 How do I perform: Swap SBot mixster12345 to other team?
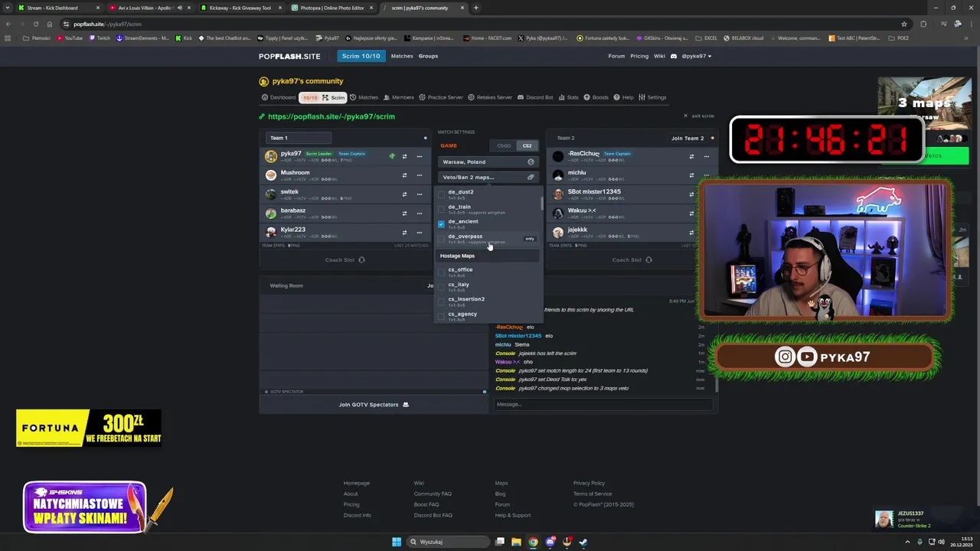(691, 194)
